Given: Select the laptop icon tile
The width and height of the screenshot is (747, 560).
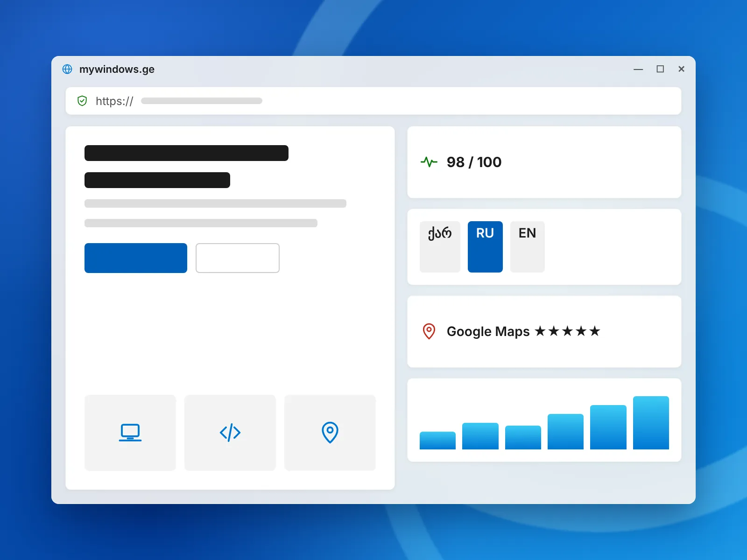Looking at the screenshot, I should pyautogui.click(x=130, y=433).
